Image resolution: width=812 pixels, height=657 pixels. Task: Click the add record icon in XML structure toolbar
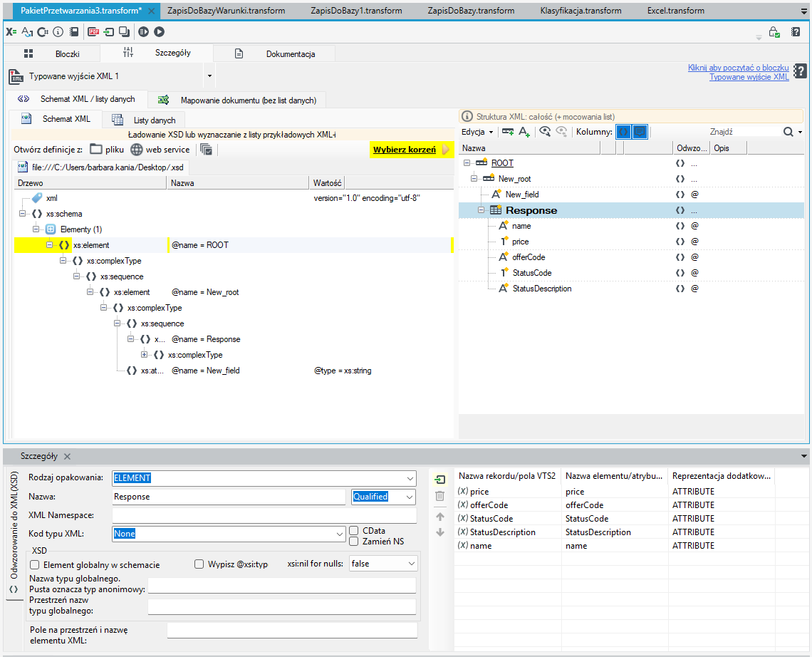click(507, 132)
